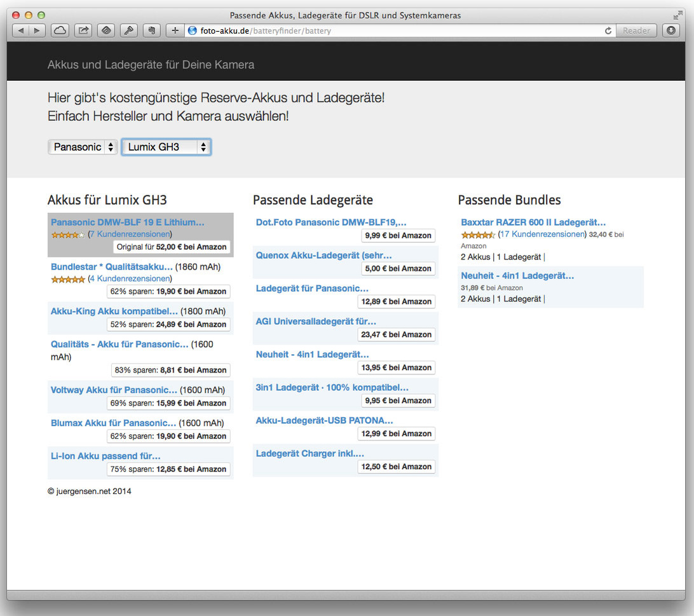Open Panasonic DMW-BLF 19 E Lithium link
This screenshot has height=616, width=694.
[127, 222]
